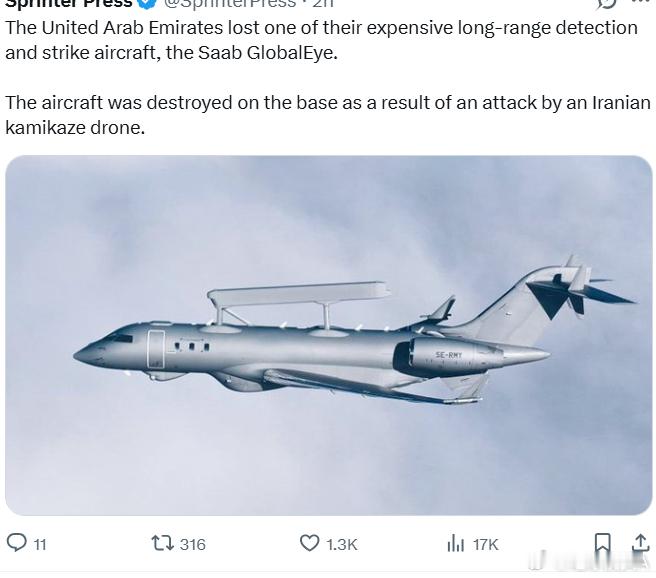Click the repost arrows icon
656x578 pixels.
161,543
